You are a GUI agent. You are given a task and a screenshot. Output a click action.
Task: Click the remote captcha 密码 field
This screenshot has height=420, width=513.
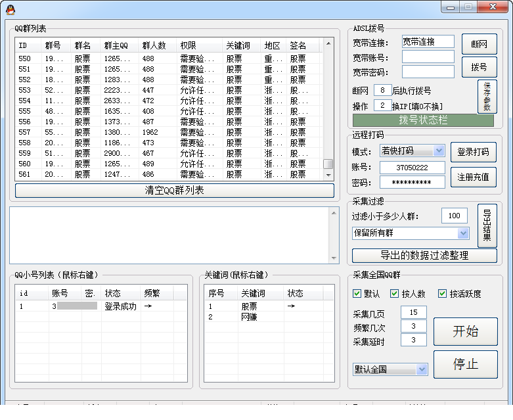click(x=413, y=182)
